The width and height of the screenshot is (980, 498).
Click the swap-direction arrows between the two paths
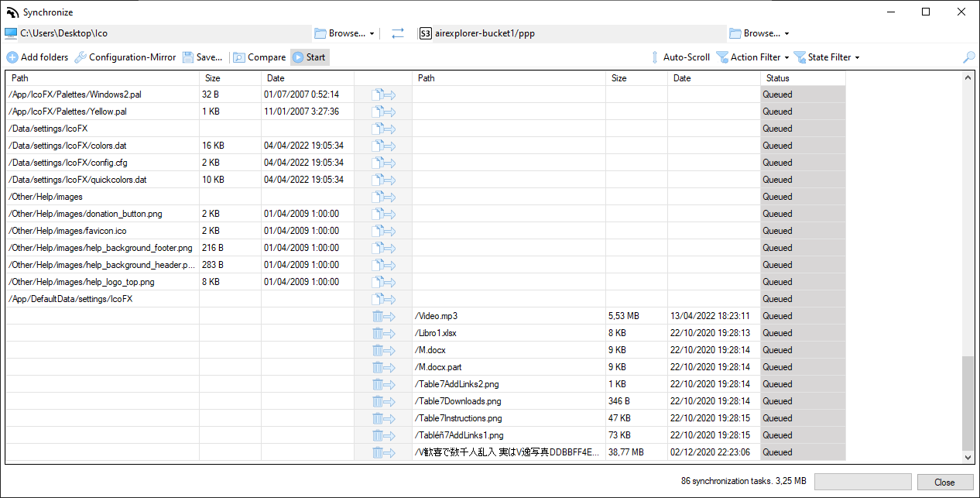(397, 33)
